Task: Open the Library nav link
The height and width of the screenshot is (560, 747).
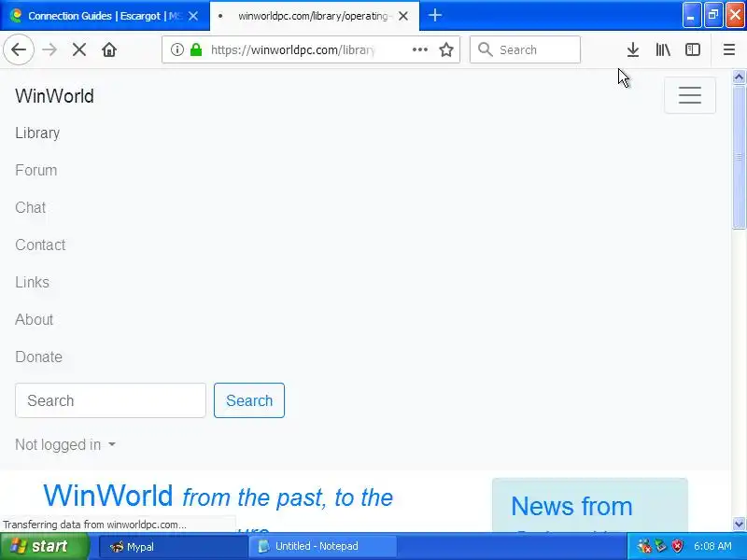Action: tap(37, 133)
